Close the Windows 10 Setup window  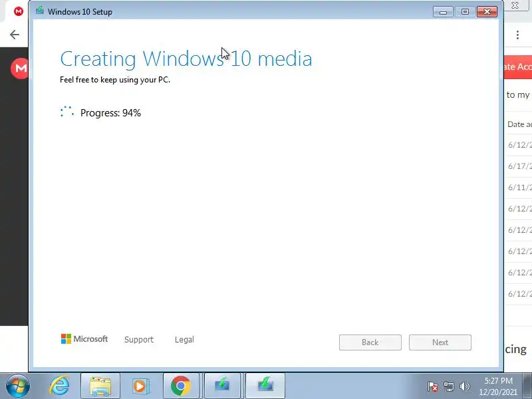pos(487,12)
